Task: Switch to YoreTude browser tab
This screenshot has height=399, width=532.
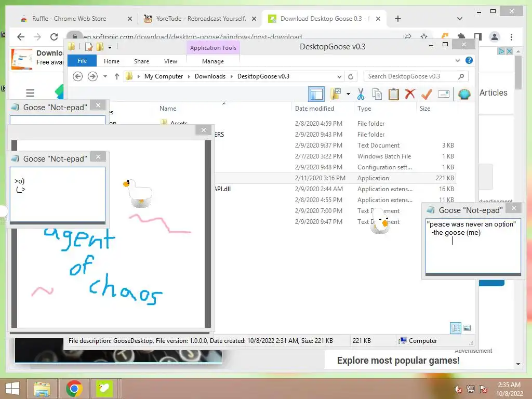Action: [x=200, y=19]
